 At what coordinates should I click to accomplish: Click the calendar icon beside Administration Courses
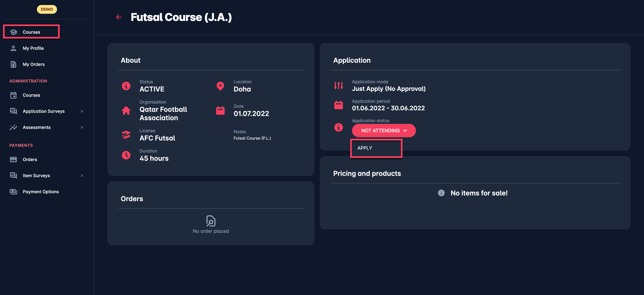click(x=13, y=95)
